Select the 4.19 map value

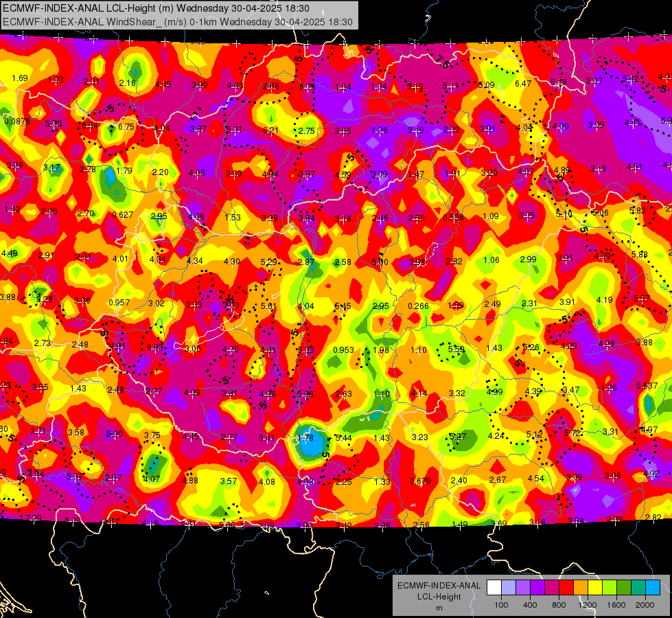point(604,300)
